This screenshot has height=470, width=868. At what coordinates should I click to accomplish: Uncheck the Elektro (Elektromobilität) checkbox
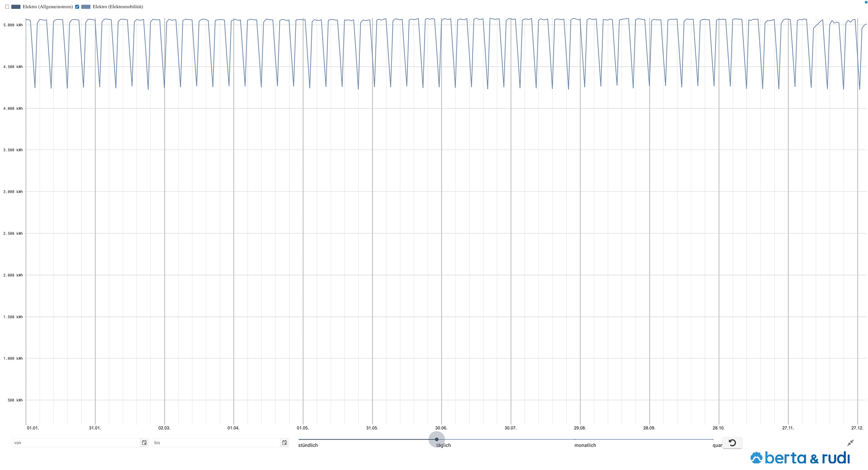pos(77,7)
